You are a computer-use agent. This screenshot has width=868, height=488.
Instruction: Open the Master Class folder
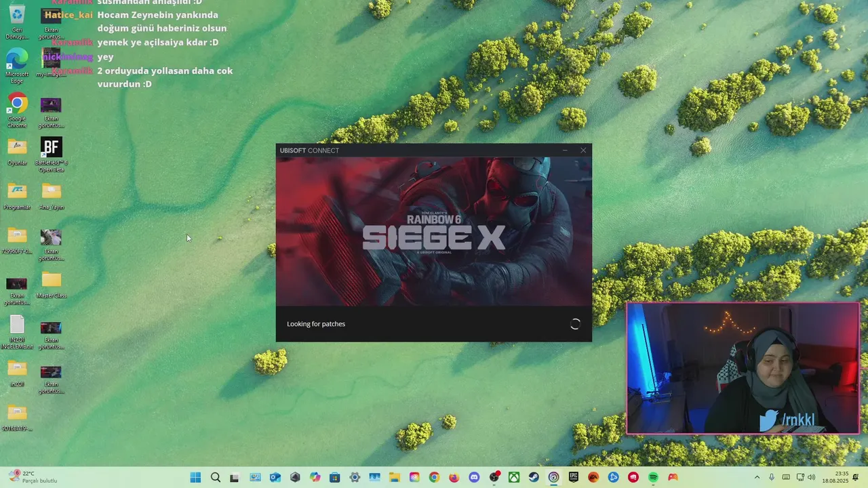click(x=51, y=285)
